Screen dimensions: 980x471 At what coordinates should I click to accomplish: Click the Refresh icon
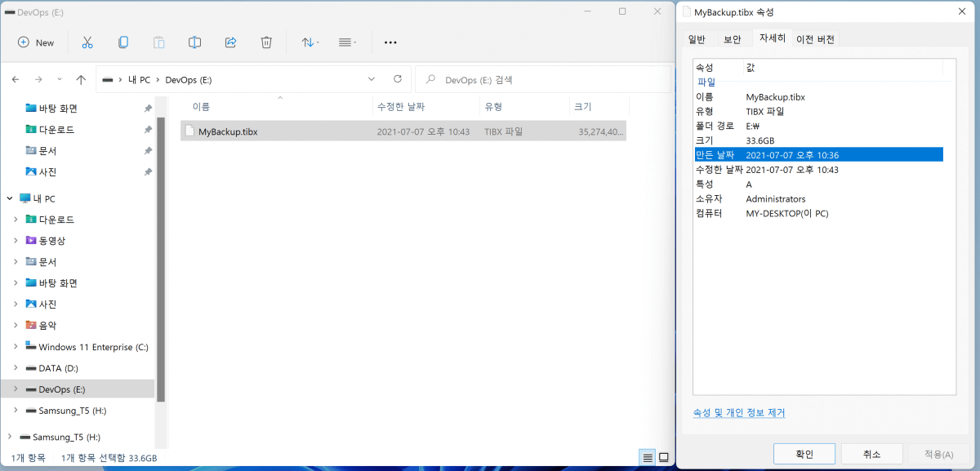coord(398,80)
